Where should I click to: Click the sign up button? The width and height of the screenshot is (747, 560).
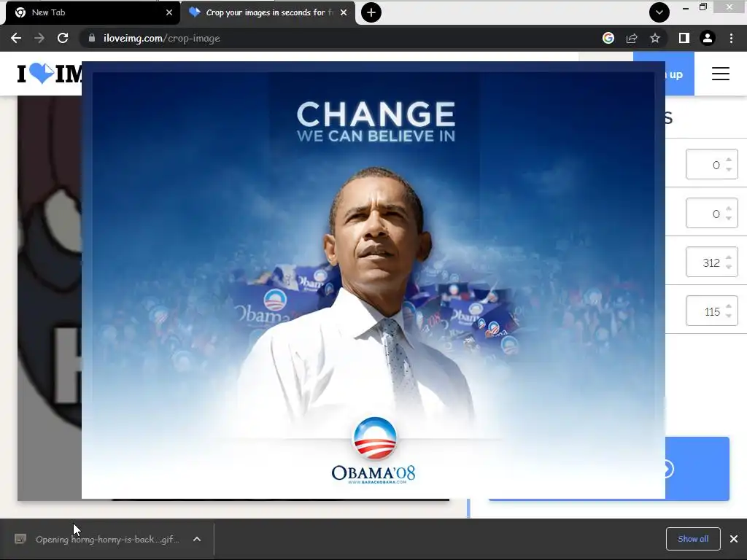tap(680, 74)
